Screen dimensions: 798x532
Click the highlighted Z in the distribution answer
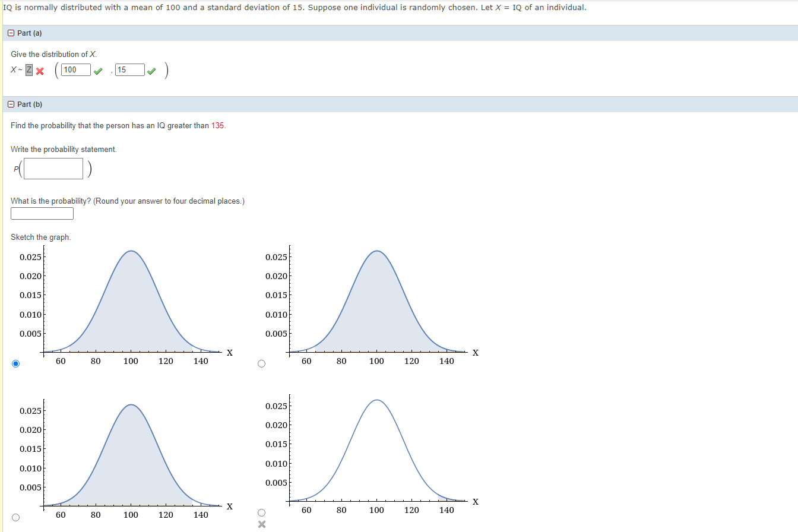pos(28,69)
